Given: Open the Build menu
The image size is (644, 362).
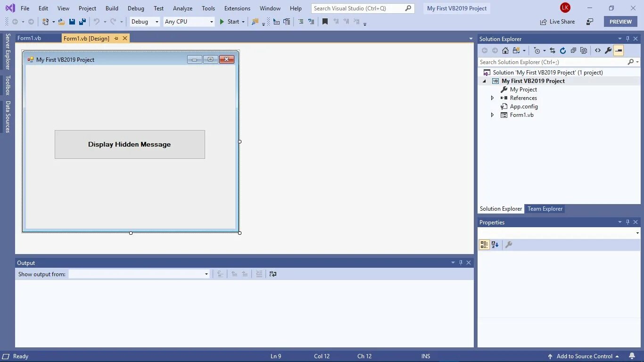Looking at the screenshot, I should [112, 8].
